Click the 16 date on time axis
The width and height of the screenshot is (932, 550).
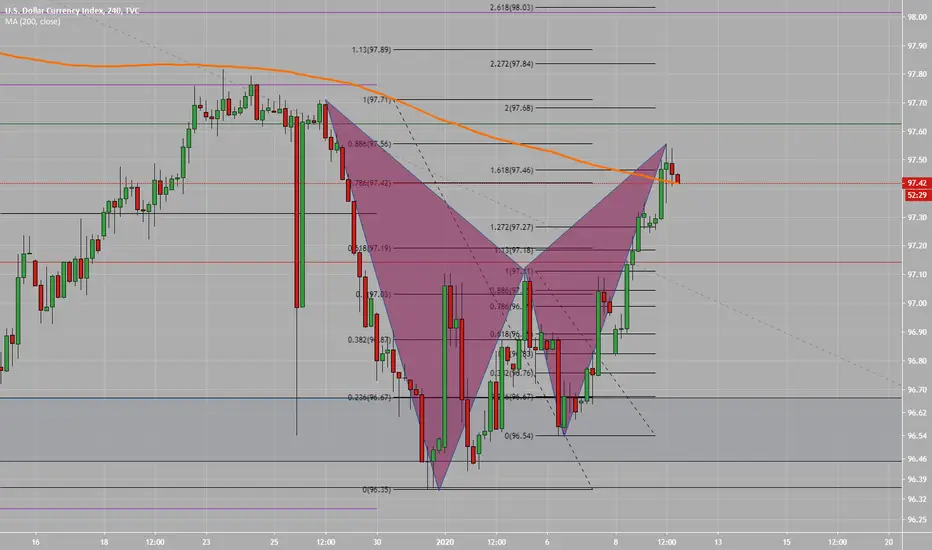coord(36,542)
